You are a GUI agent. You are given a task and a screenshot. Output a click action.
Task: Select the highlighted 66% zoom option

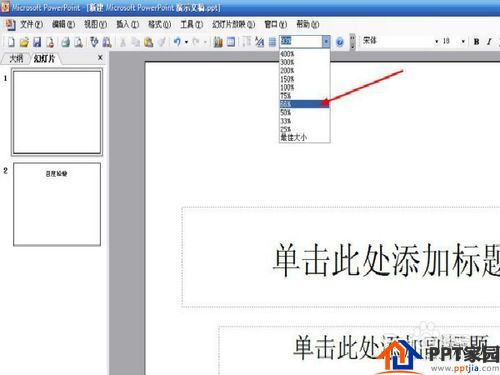(305, 104)
